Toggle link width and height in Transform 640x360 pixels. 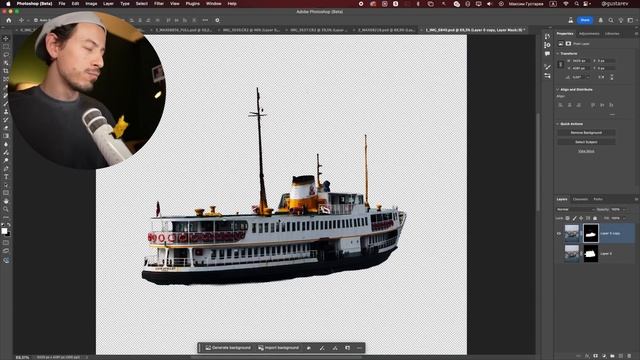click(x=560, y=64)
